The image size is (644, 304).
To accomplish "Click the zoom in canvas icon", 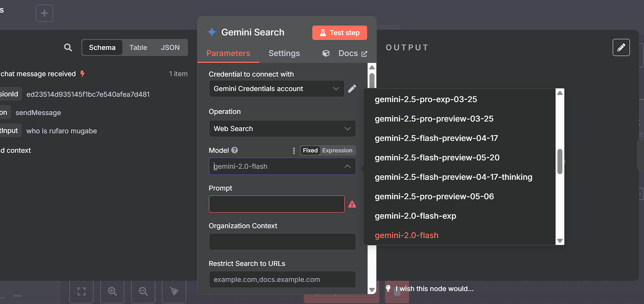I will click(x=112, y=291).
